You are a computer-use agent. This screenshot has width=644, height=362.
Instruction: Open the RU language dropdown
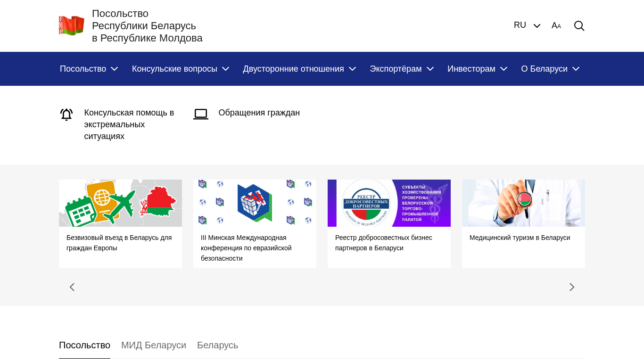[527, 25]
